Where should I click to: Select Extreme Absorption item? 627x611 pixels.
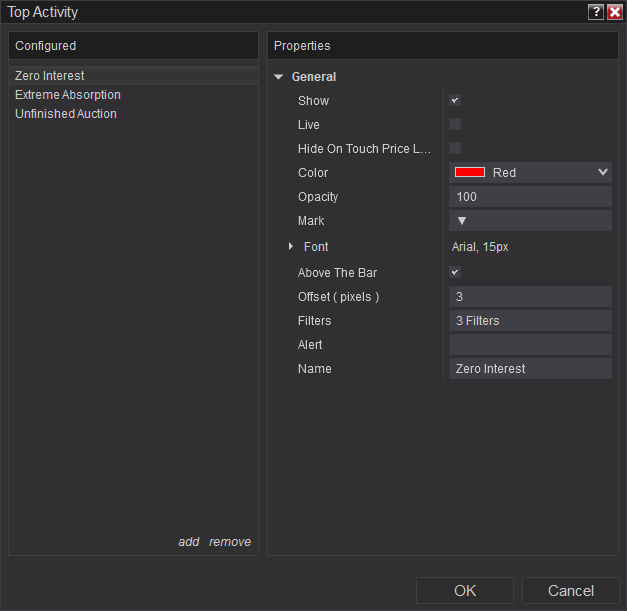pos(68,95)
